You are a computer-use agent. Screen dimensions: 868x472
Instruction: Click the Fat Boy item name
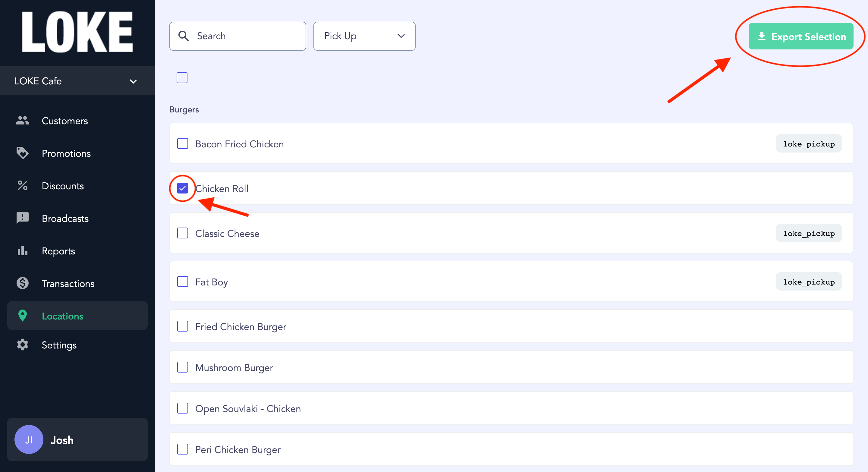[x=211, y=282]
